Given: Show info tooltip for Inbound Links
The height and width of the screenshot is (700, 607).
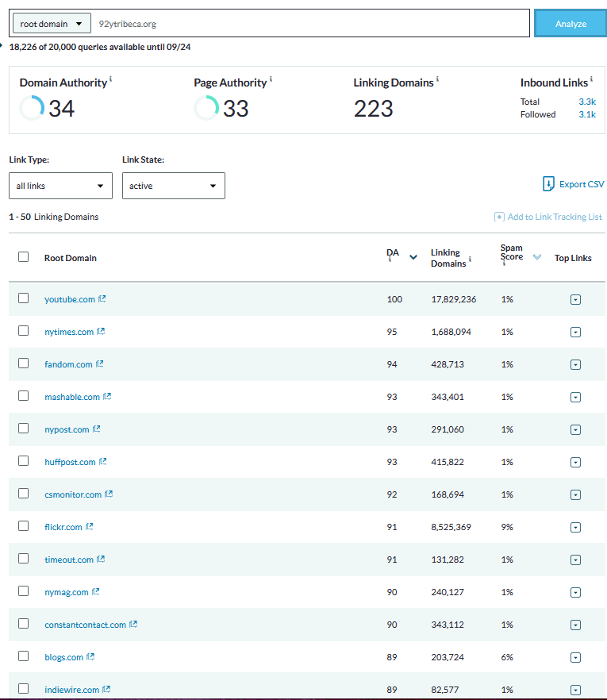Looking at the screenshot, I should point(591,79).
